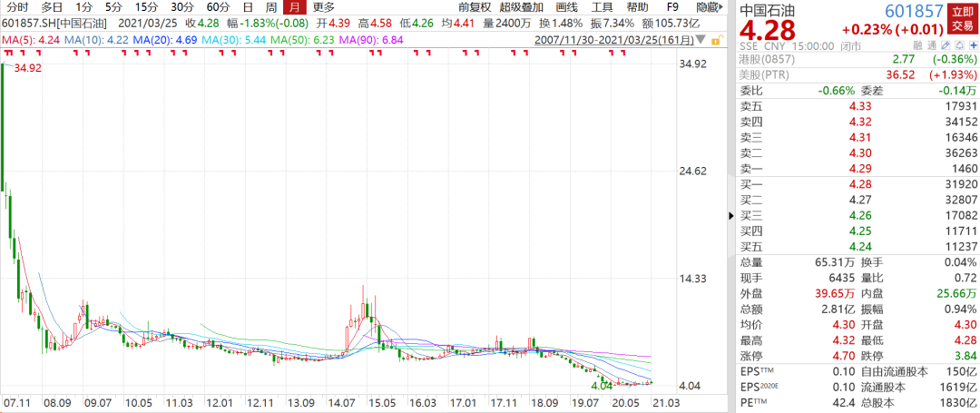Click the 4.04 low price marker
The image size is (980, 413).
pos(601,386)
